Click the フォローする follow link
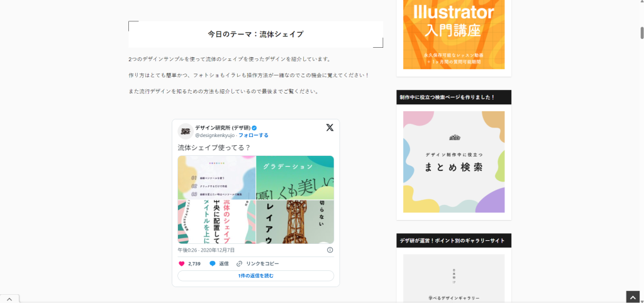The image size is (644, 303). pos(253,135)
